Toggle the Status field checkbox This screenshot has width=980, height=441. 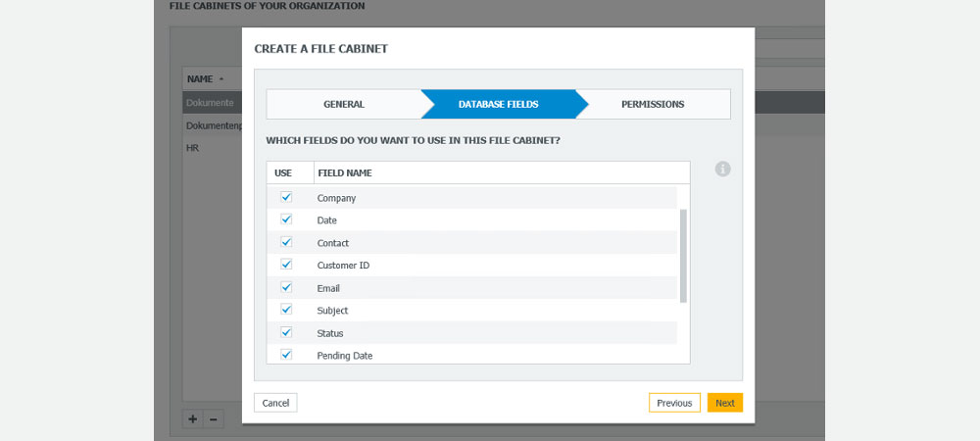coord(286,331)
